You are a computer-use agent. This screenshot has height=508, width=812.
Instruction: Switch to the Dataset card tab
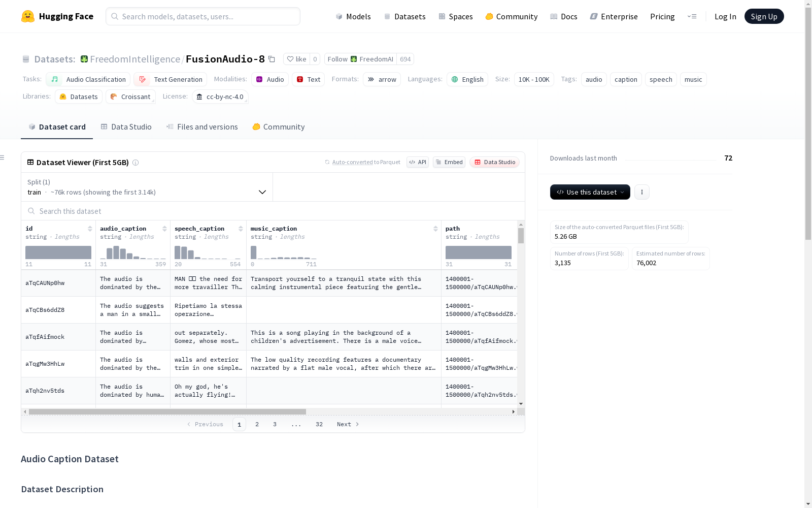coord(57,127)
